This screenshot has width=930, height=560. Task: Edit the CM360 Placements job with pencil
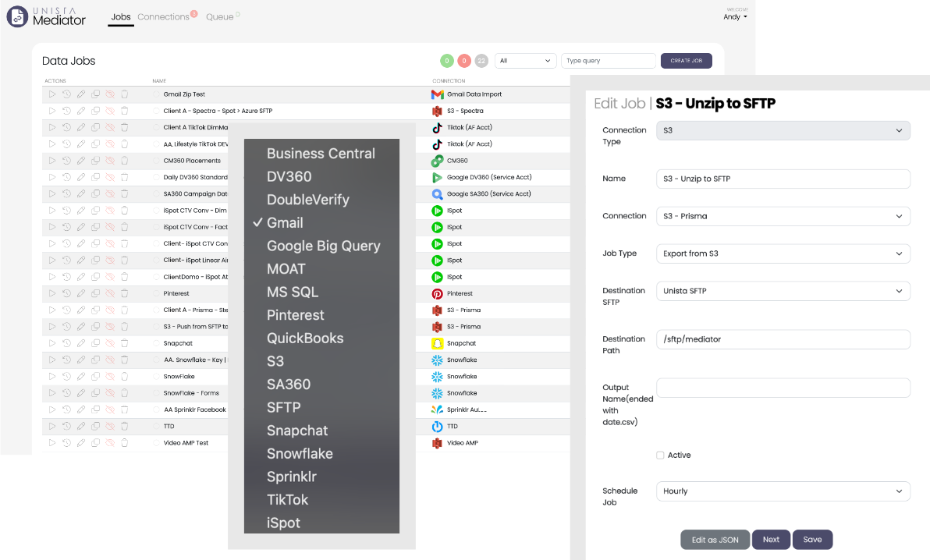(80, 161)
